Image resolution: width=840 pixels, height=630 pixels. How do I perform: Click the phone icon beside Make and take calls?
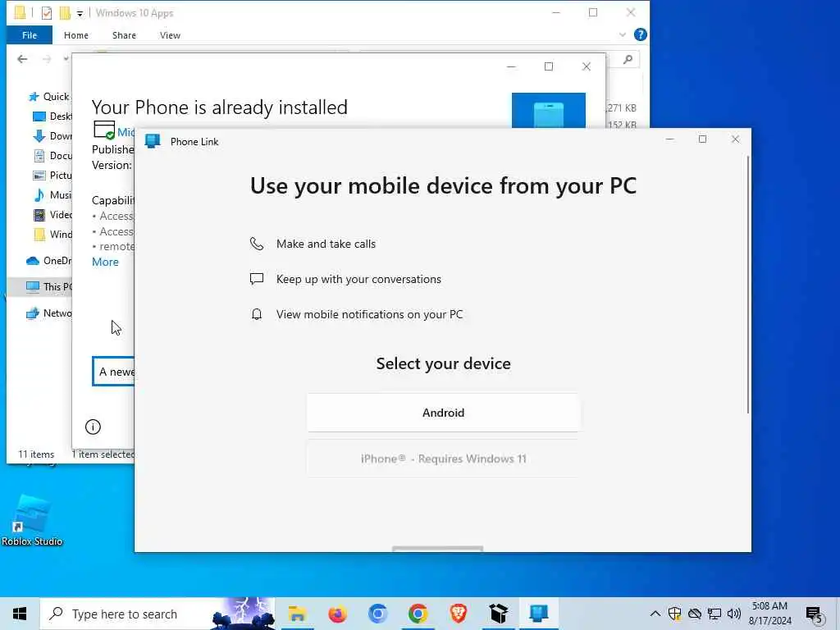coord(257,244)
